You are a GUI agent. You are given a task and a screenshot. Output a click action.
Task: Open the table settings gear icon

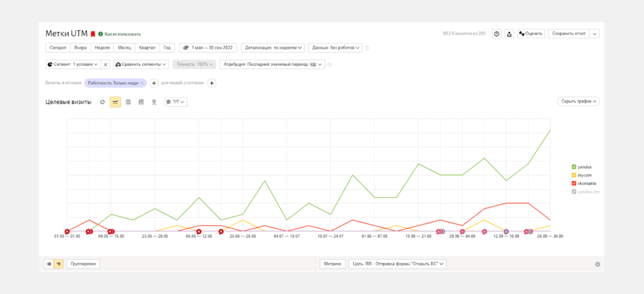(597, 264)
